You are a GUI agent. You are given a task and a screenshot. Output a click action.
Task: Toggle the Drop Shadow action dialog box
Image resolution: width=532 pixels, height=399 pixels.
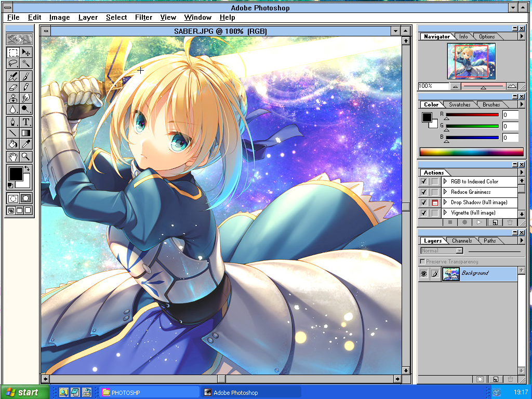point(435,203)
